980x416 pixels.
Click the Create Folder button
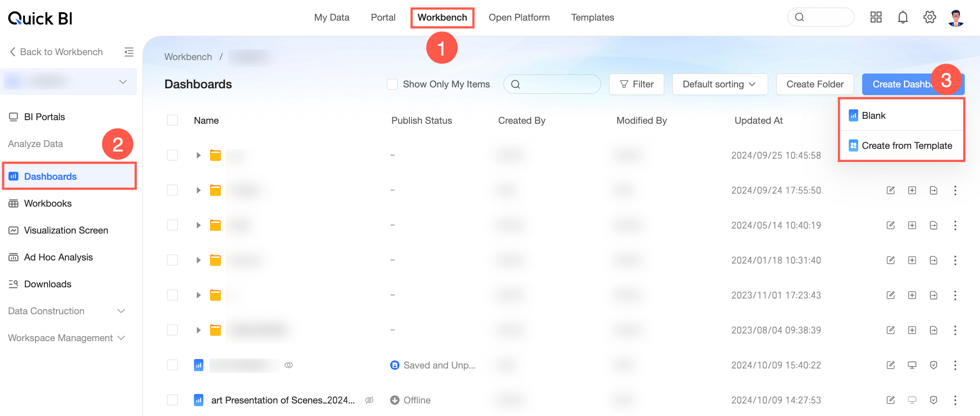coord(815,84)
